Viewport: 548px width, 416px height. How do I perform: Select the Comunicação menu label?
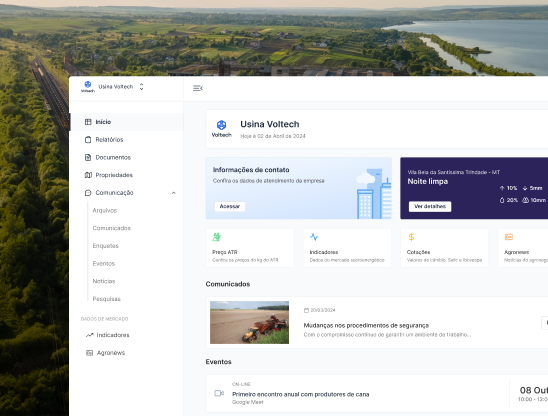point(114,193)
